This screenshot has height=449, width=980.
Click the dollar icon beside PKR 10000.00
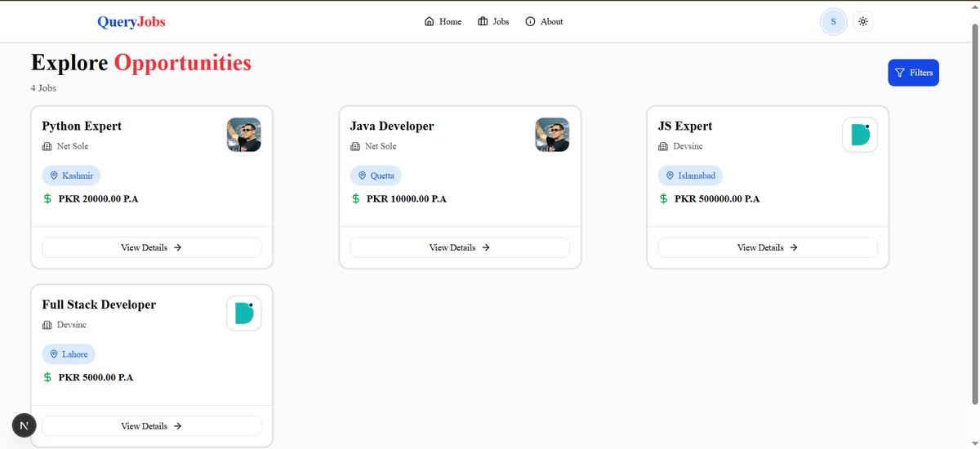pos(355,198)
